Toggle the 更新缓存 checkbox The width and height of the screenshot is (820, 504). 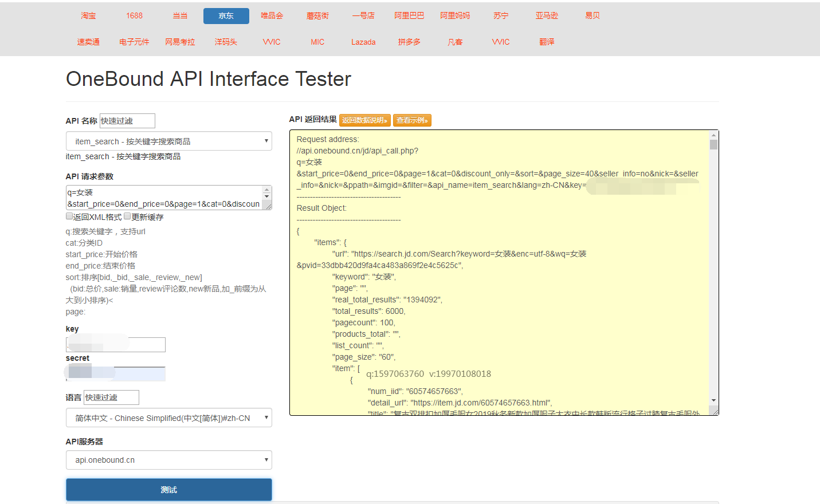coord(127,216)
